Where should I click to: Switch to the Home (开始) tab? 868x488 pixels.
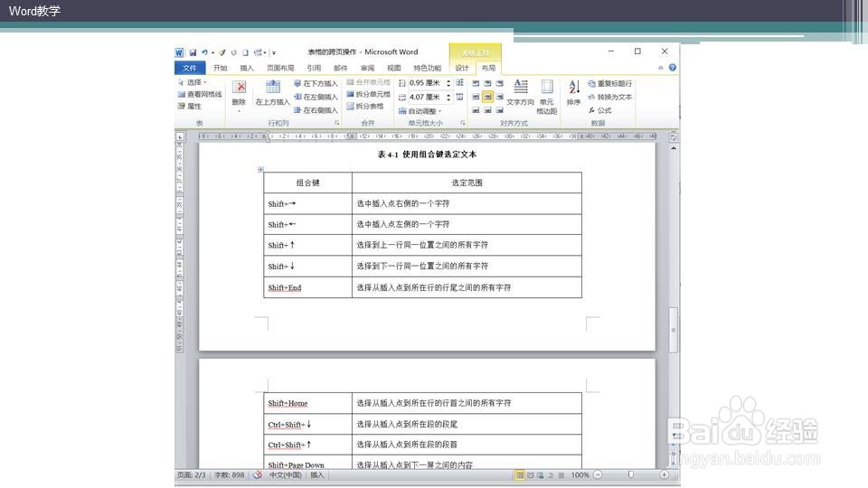tap(221, 68)
